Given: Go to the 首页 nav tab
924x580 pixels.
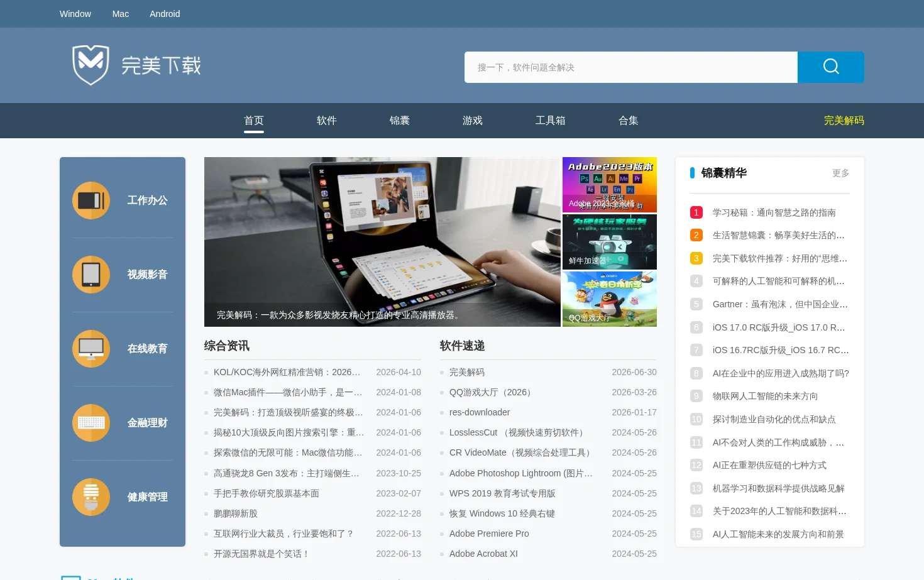Looking at the screenshot, I should [x=254, y=121].
